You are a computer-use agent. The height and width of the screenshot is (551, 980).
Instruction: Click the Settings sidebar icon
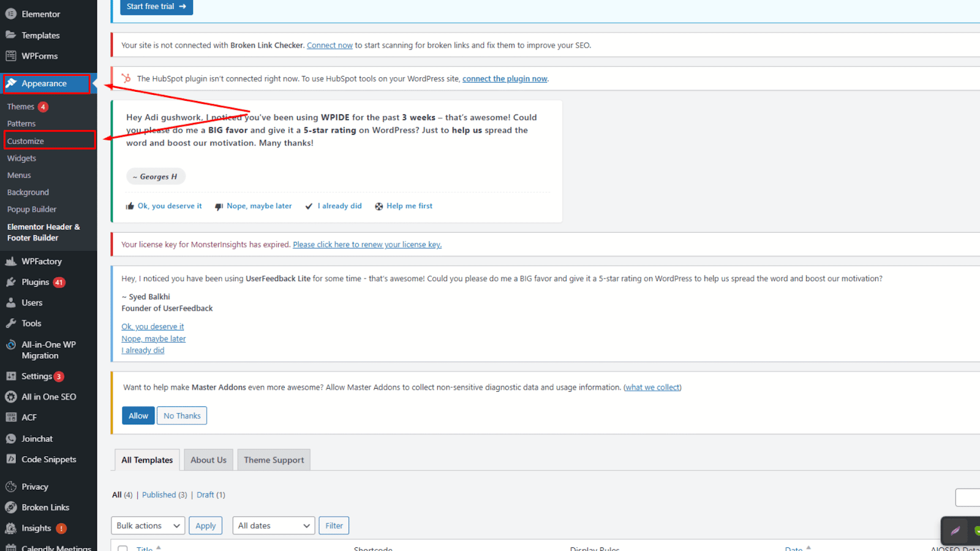11,376
